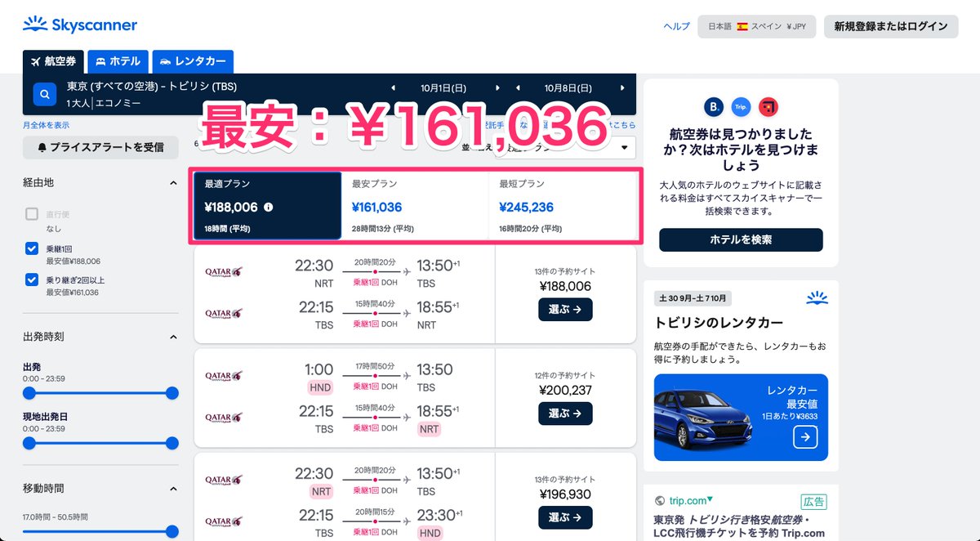Go to previous departure date arrow
The height and width of the screenshot is (541, 980).
point(394,87)
